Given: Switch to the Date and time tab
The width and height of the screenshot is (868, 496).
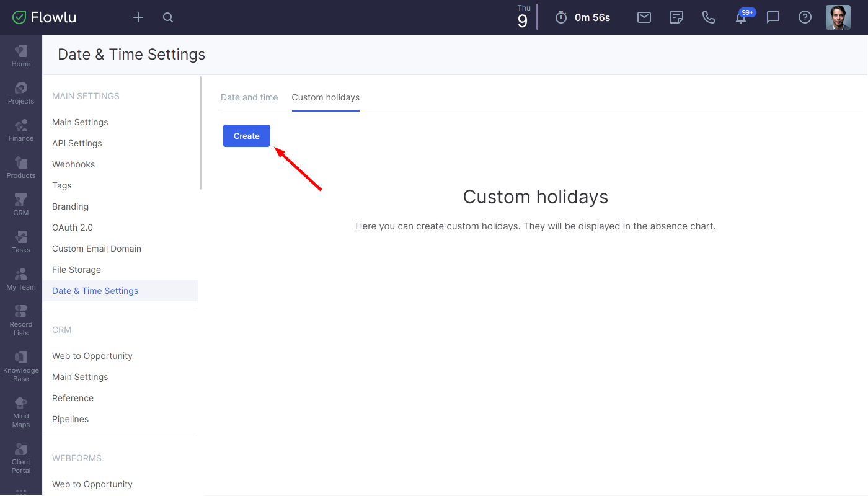Looking at the screenshot, I should click(249, 97).
